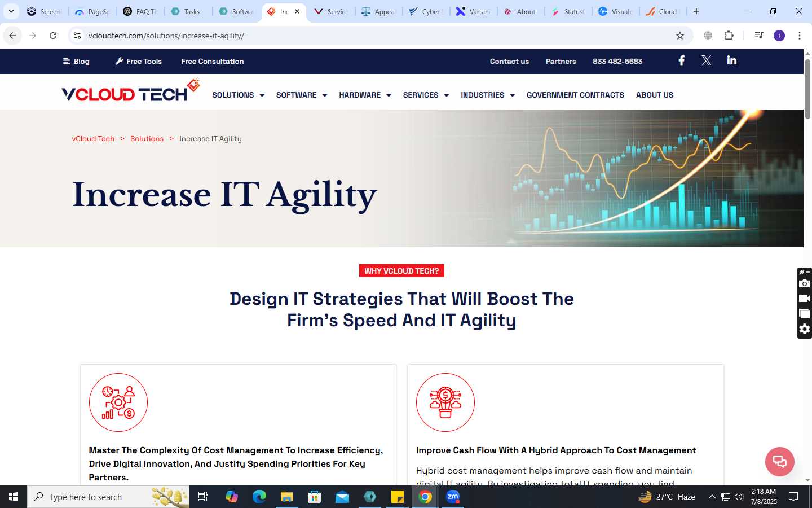Image resolution: width=812 pixels, height=508 pixels.
Task: Open Windows notification center
Action: tap(793, 497)
